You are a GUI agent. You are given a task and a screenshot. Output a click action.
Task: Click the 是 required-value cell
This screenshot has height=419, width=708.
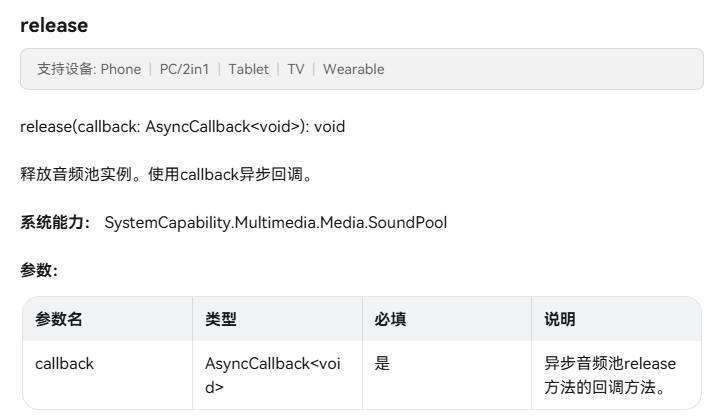[382, 364]
